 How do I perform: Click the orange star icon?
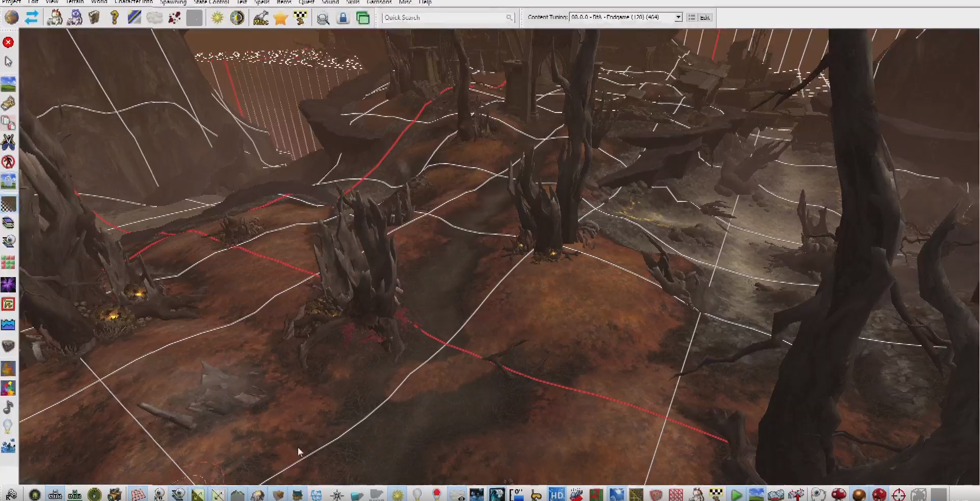click(x=280, y=17)
